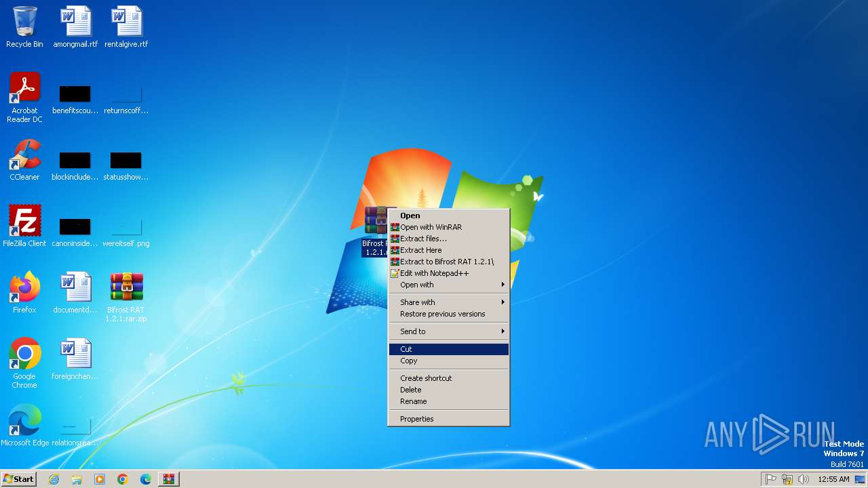Select FileZilla Client shortcut
The image size is (868, 488).
pos(24,226)
